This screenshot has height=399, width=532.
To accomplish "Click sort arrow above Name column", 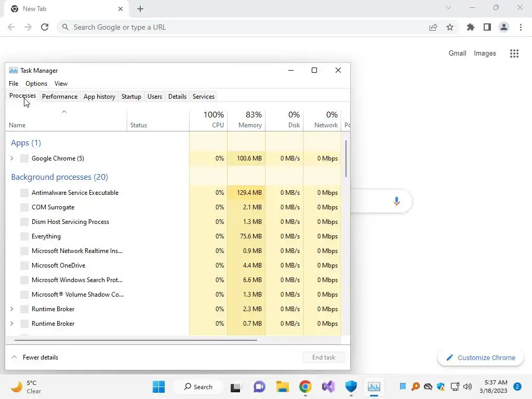I will click(64, 112).
